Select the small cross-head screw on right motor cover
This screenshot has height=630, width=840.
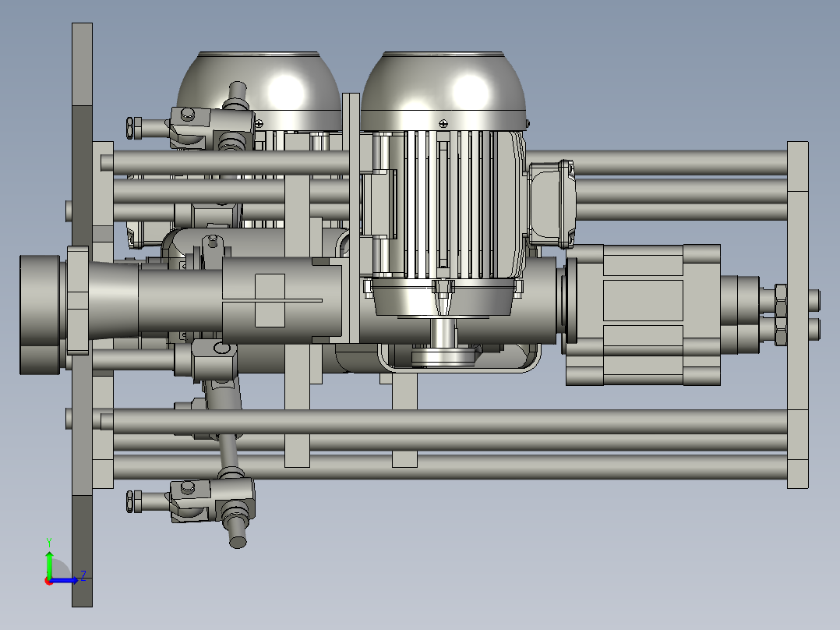click(443, 124)
